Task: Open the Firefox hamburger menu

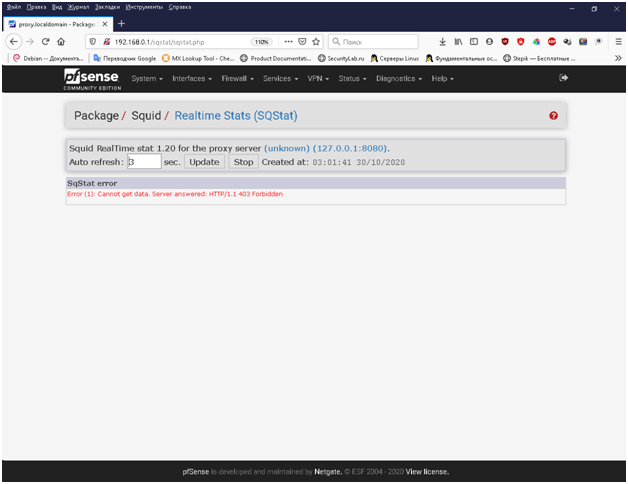Action: [618, 42]
